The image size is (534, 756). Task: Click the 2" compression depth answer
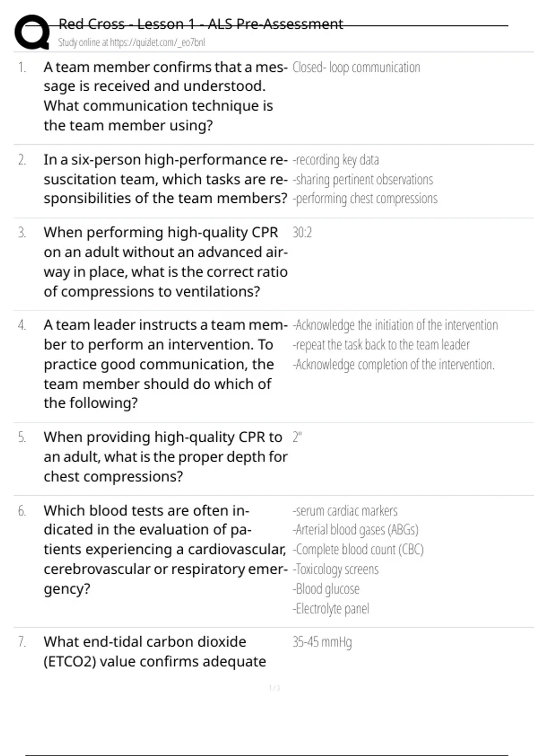pos(297,437)
